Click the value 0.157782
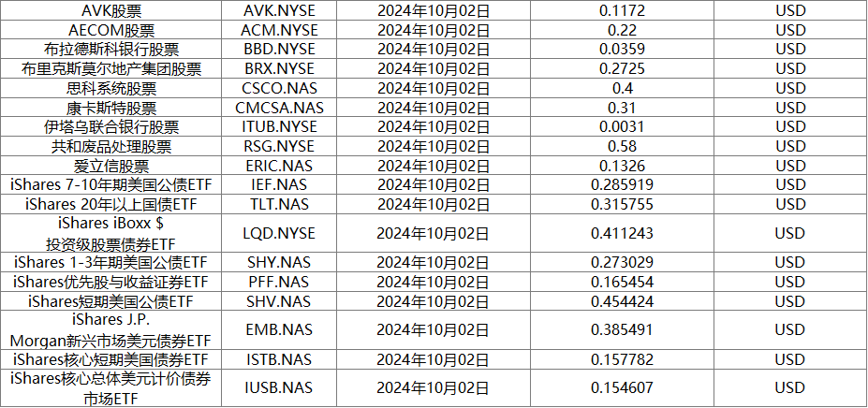This screenshot has height=408, width=868. point(623,358)
